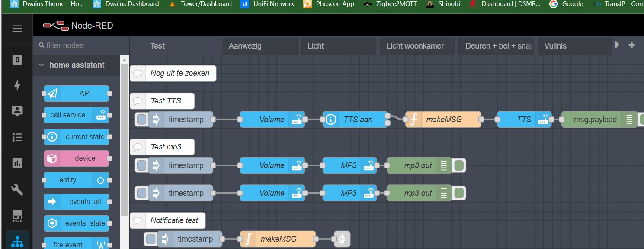Trigger the Test TTS timestamp inject button

[141, 120]
